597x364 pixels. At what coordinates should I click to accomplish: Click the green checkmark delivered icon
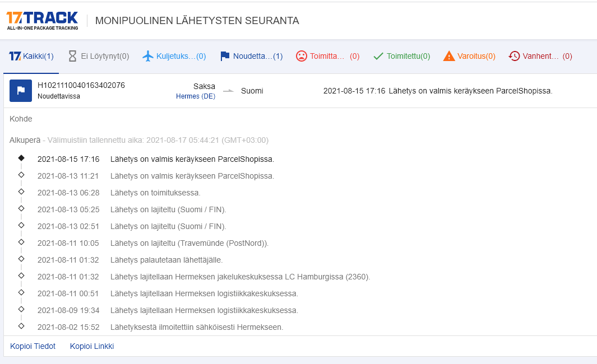click(x=378, y=57)
